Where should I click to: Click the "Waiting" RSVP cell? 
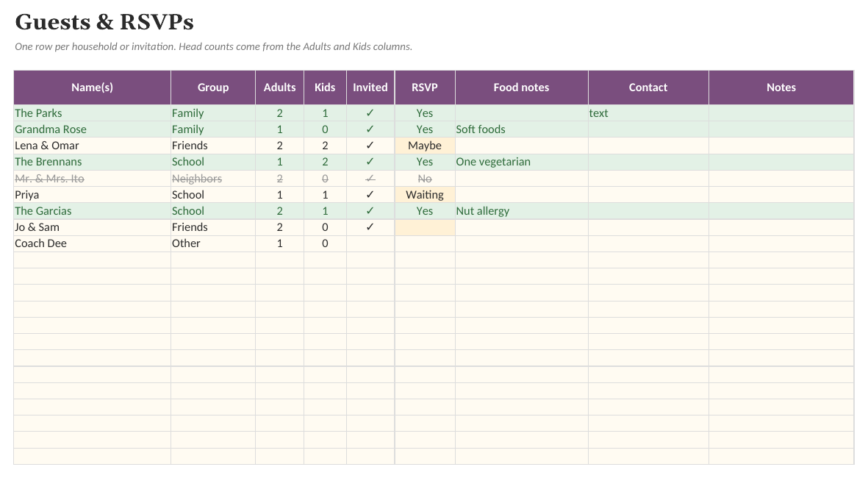click(x=425, y=194)
